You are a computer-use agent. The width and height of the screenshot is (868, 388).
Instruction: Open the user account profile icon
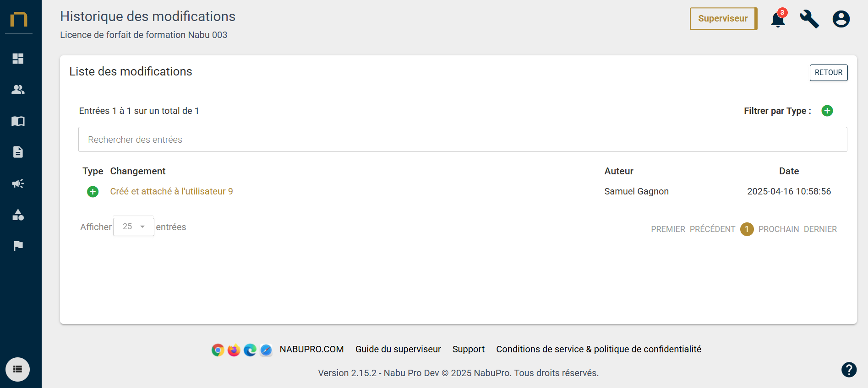point(841,19)
